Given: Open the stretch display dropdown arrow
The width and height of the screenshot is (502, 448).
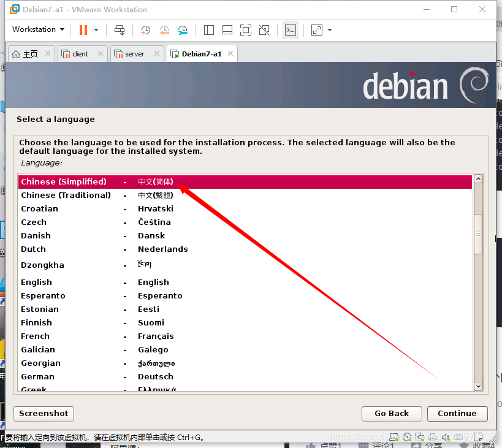Looking at the screenshot, I should [x=330, y=30].
